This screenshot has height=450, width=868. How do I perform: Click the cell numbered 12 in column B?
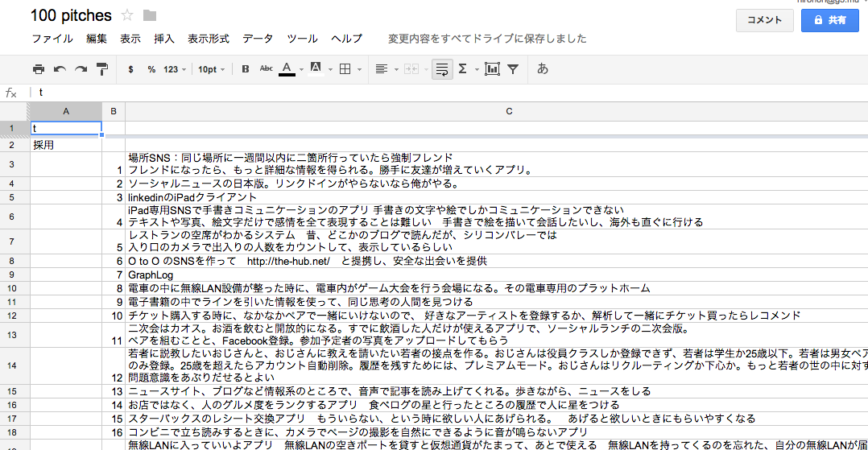[114, 365]
